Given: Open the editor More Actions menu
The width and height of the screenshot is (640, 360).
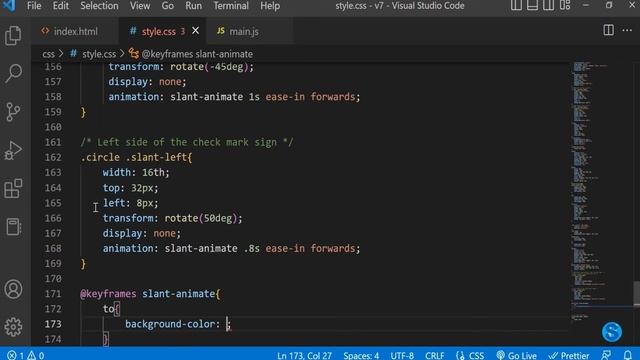Looking at the screenshot, I should click(627, 30).
